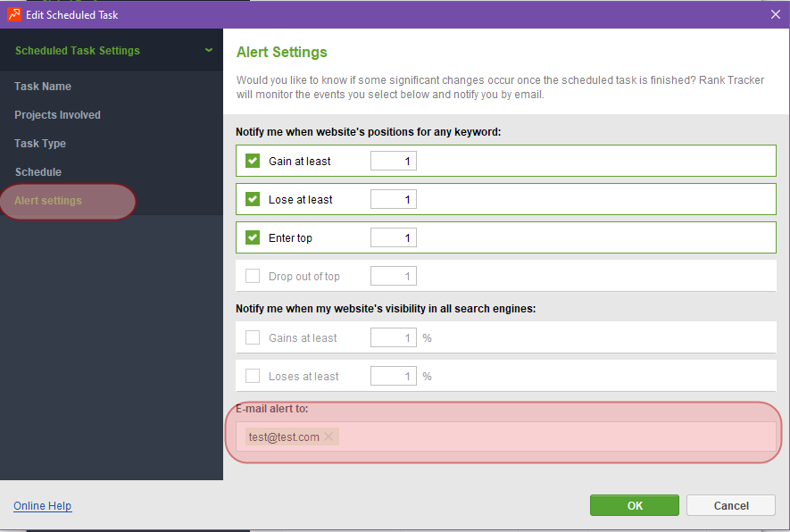Select Task Type in the sidebar
Screen dimensions: 790x532
point(40,144)
